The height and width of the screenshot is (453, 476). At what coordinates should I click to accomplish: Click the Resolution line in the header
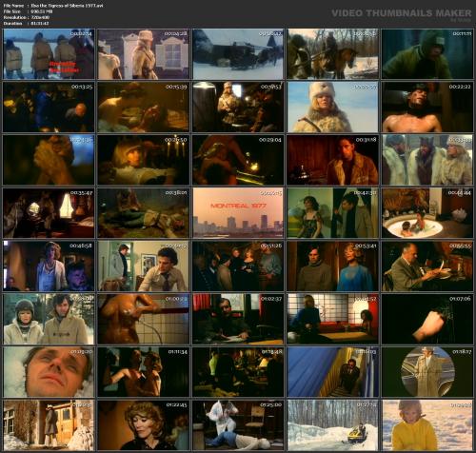[27, 17]
